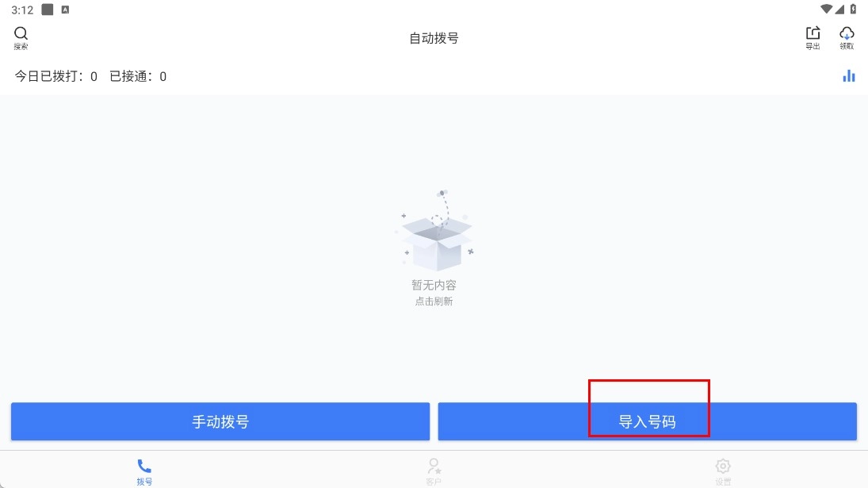The width and height of the screenshot is (868, 488).
Task: Tap the cloud download 领取 icon
Action: tap(847, 33)
